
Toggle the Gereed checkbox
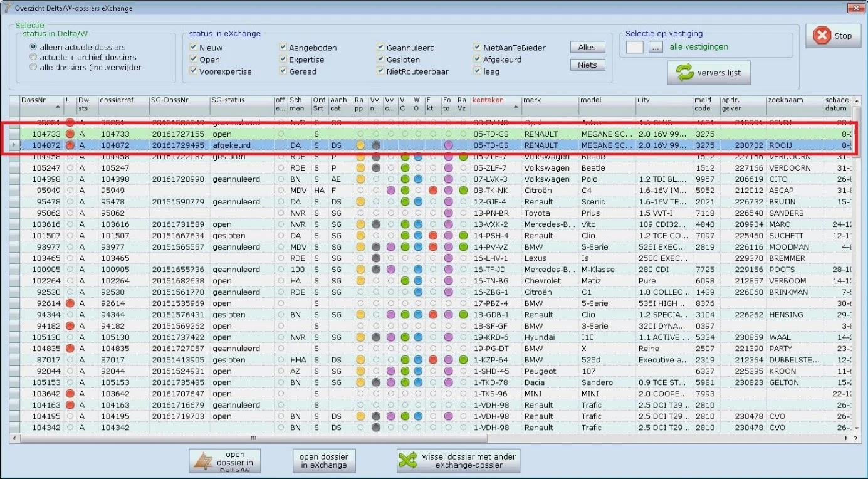point(283,71)
